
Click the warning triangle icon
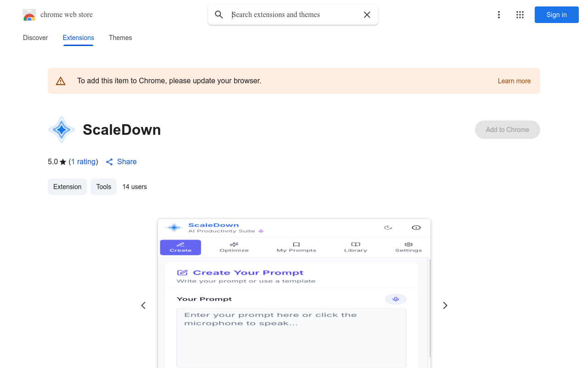click(61, 81)
